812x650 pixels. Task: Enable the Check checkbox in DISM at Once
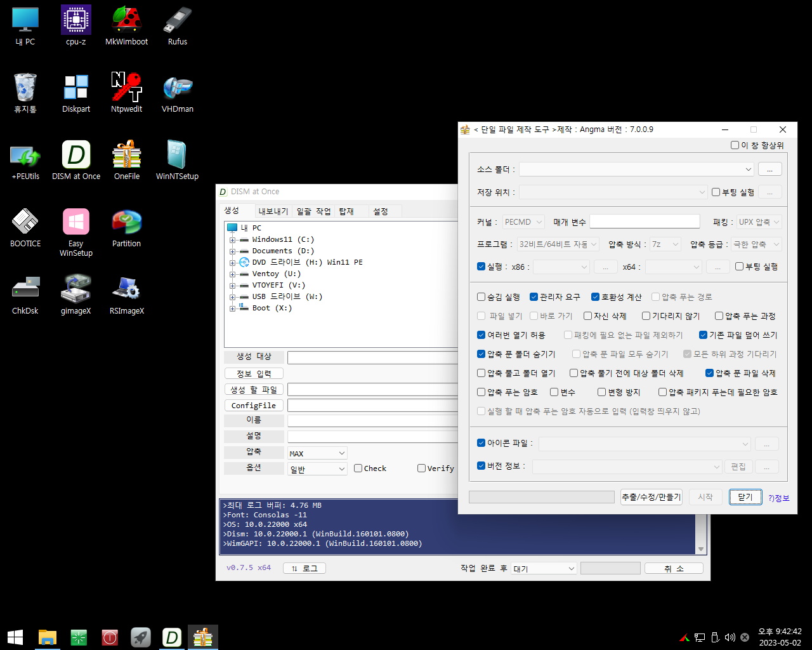pyautogui.click(x=358, y=468)
